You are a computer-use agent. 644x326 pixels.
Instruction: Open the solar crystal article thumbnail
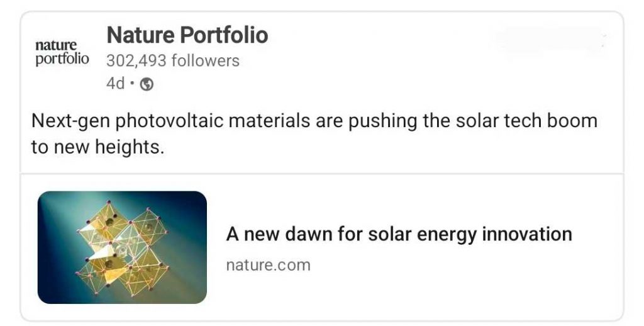tap(122, 247)
